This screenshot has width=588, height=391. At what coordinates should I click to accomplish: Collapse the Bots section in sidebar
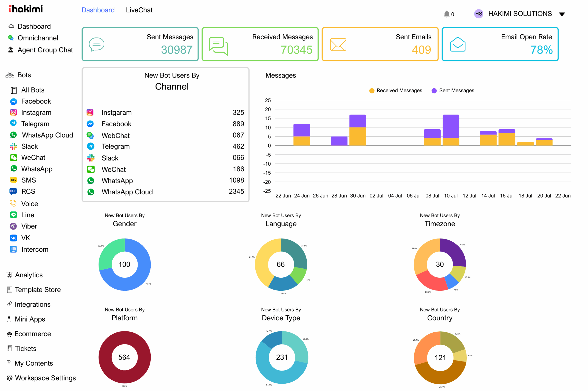[x=24, y=75]
